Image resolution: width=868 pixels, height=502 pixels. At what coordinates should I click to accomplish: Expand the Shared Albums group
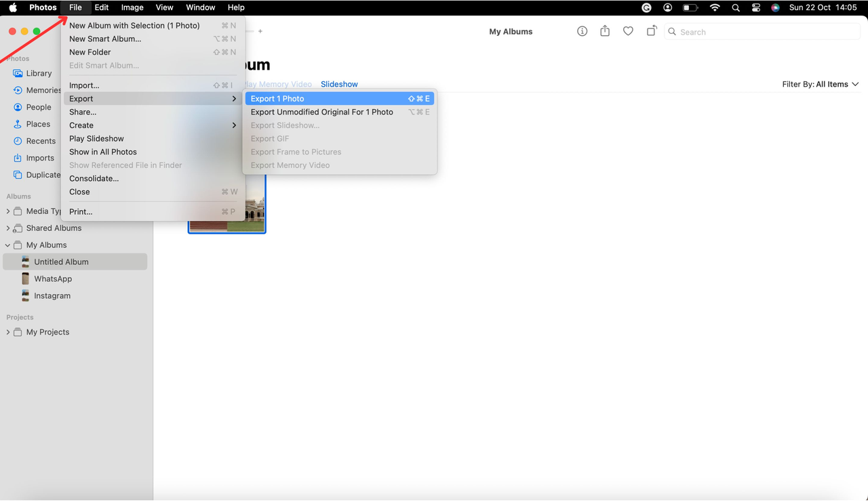pos(7,228)
